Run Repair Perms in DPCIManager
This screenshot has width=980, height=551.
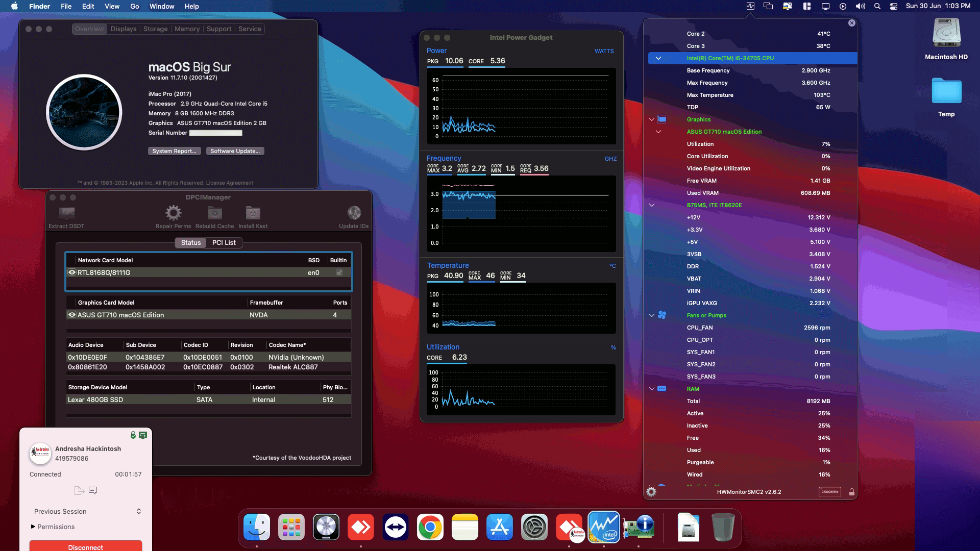(x=174, y=213)
